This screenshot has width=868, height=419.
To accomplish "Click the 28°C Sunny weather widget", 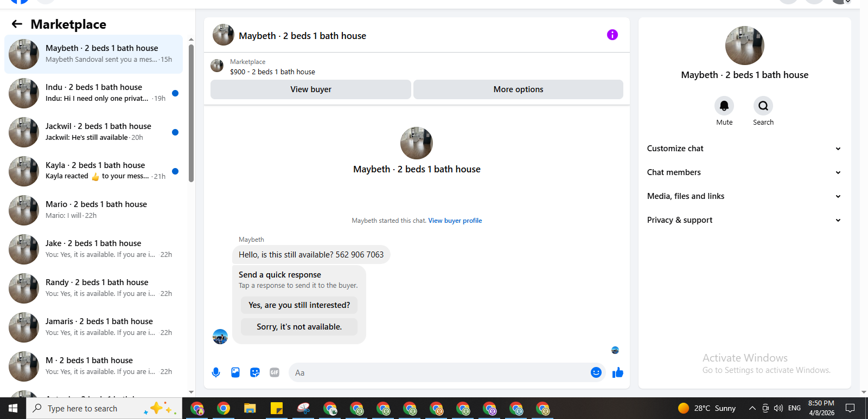I will tap(707, 408).
